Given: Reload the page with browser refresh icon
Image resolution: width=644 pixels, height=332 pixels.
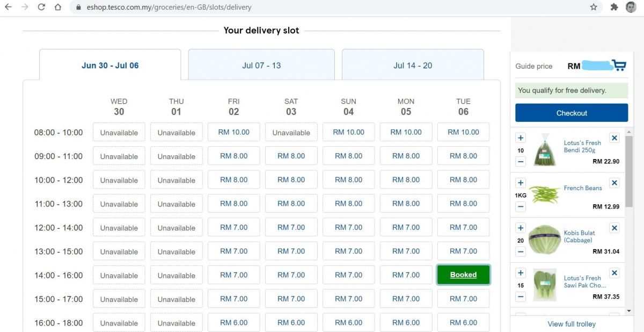Looking at the screenshot, I should coord(41,8).
